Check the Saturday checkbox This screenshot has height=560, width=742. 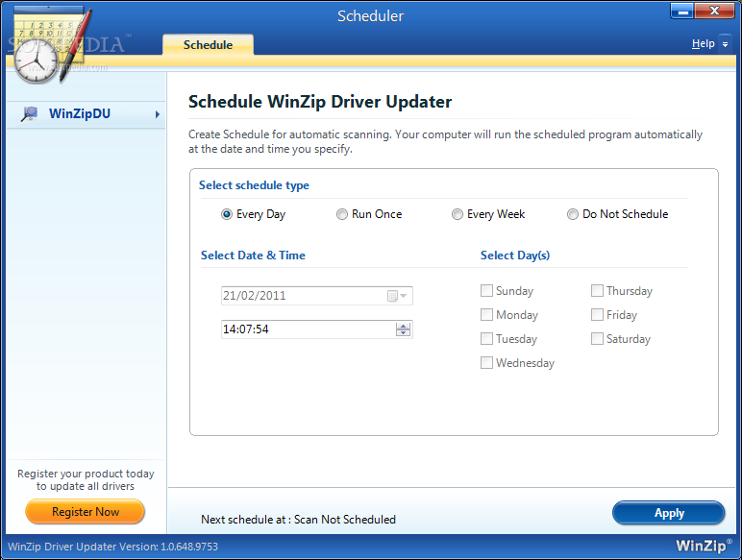click(597, 339)
